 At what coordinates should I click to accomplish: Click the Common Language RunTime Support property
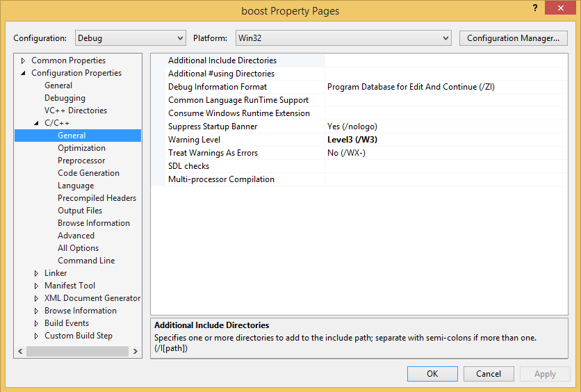point(238,100)
